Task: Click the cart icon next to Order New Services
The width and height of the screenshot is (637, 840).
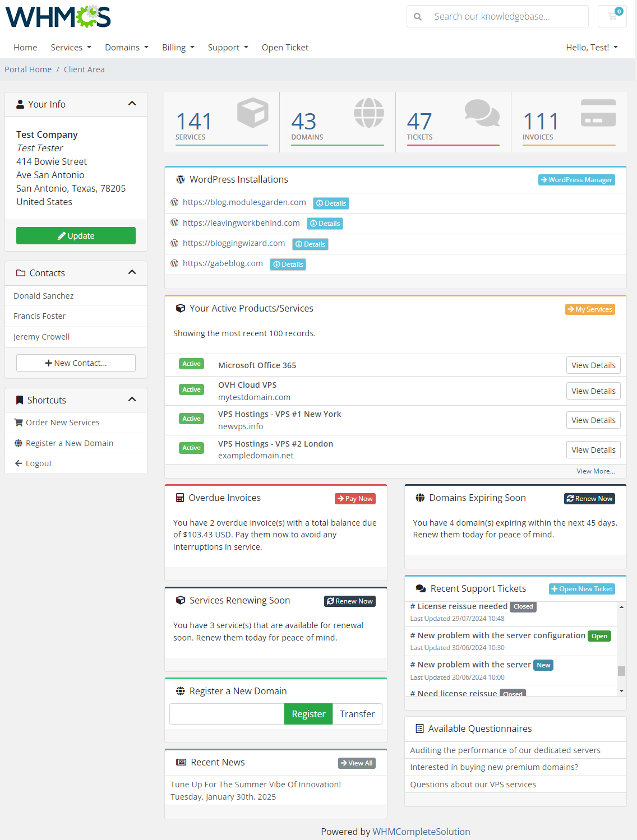Action: 18,422
